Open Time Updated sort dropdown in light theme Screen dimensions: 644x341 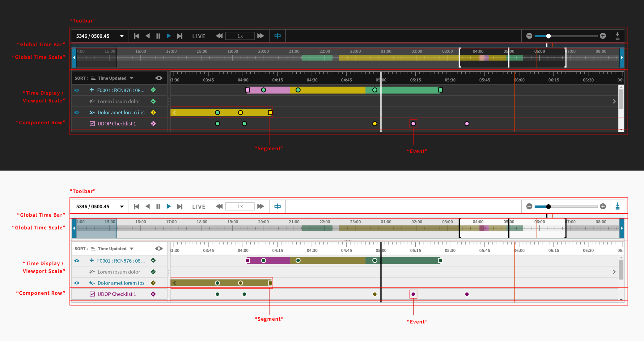click(132, 249)
